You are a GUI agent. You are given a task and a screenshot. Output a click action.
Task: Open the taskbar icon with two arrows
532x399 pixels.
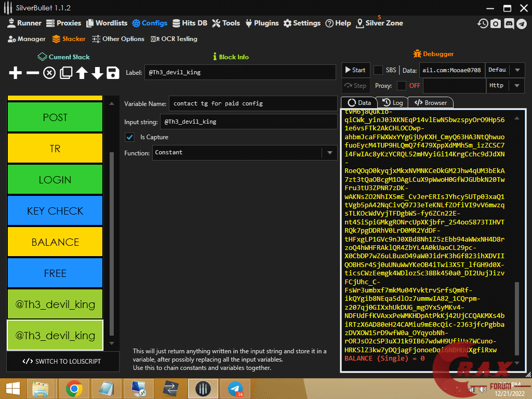[171, 389]
